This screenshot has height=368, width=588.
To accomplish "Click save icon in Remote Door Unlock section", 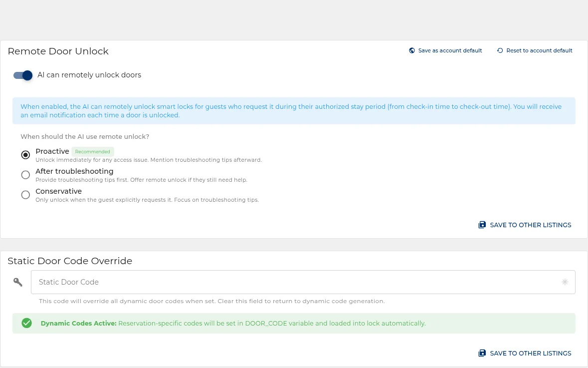I will pos(482,225).
